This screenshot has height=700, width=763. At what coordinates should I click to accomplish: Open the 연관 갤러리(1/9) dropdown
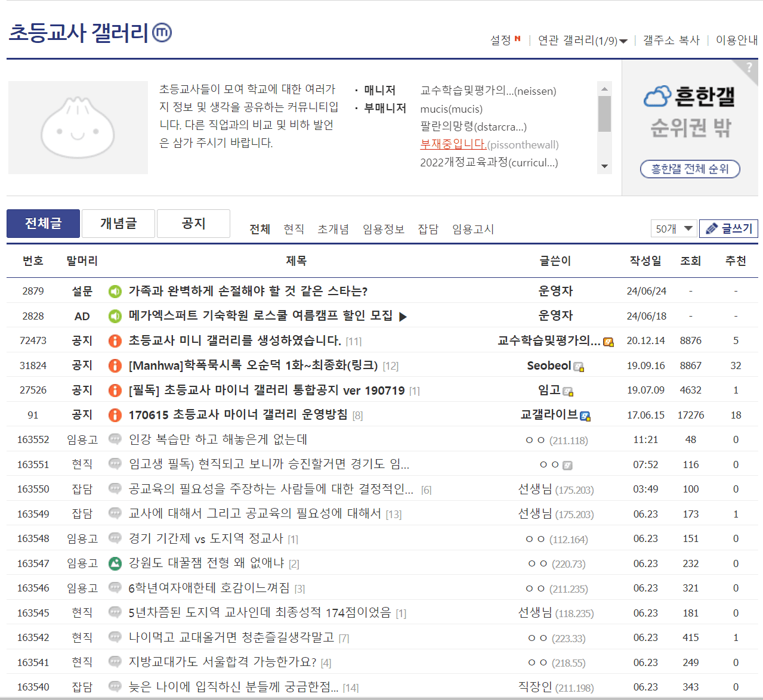(x=582, y=41)
